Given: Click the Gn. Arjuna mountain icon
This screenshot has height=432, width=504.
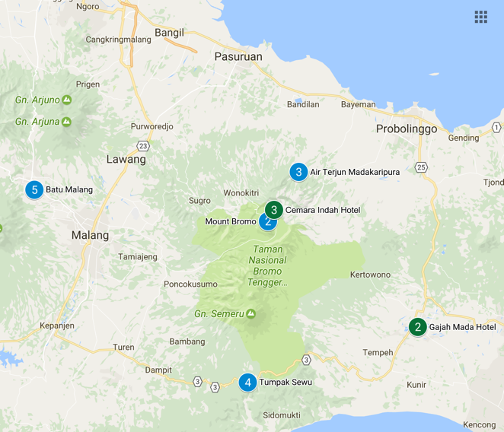Looking at the screenshot, I should pos(66,121).
